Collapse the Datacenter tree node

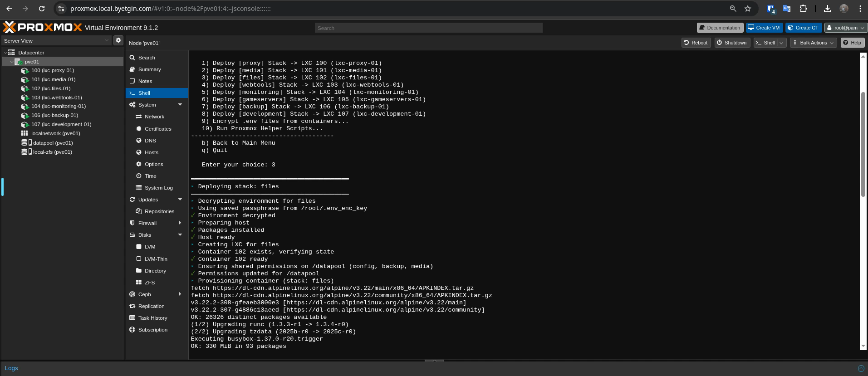click(x=5, y=53)
